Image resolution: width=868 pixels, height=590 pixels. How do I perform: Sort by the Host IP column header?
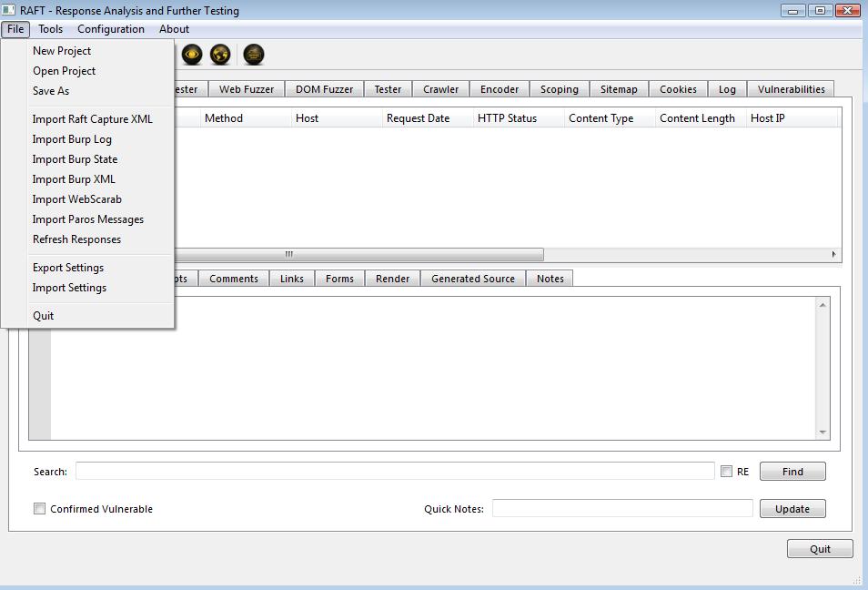click(792, 118)
